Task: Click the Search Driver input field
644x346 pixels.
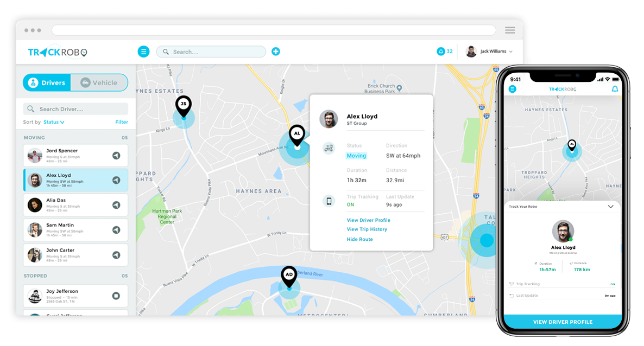Action: click(x=75, y=109)
